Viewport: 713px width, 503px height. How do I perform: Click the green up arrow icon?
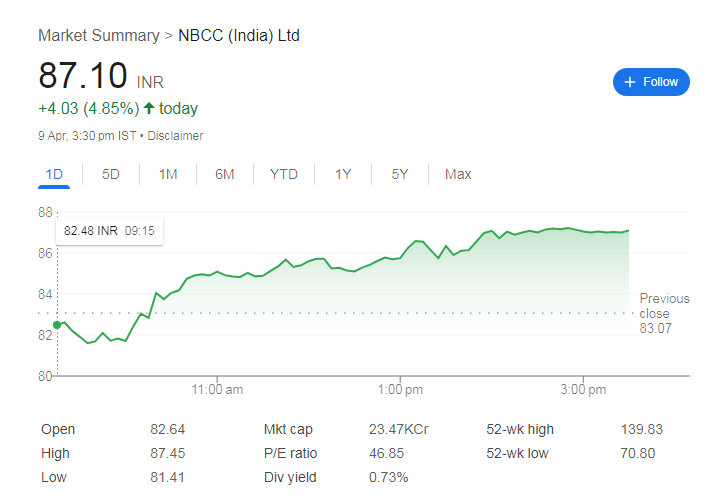point(149,109)
